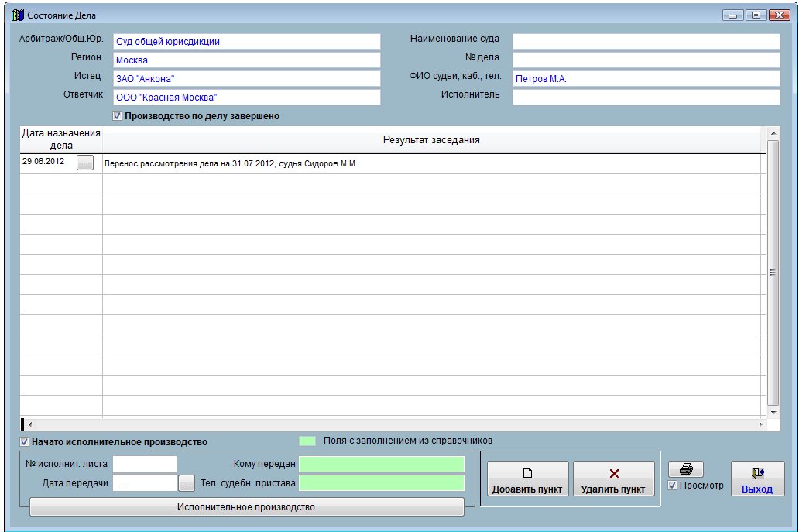Screen dimensions: 799x532
Task: Click the Дата назначения дела column header
Action: point(61,139)
